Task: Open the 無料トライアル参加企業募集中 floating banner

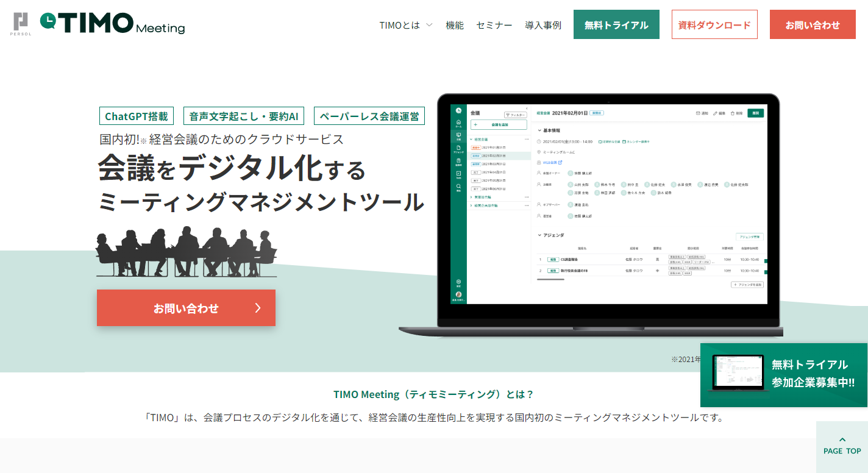Action: tap(784, 375)
